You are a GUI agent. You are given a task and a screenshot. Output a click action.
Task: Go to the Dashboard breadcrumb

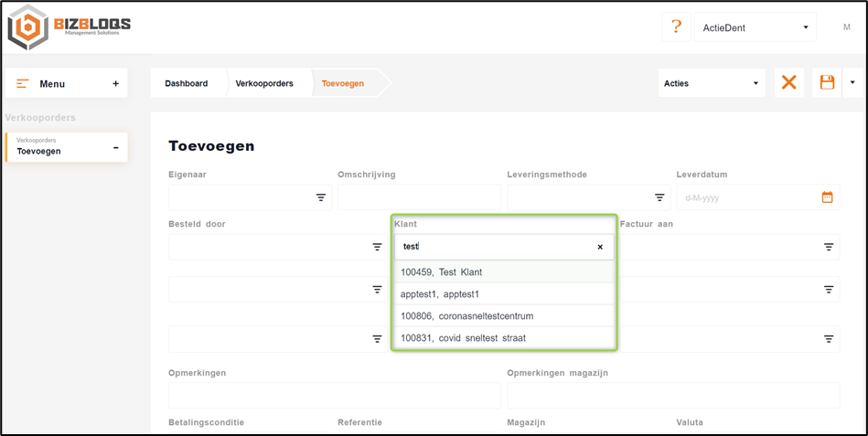point(186,83)
